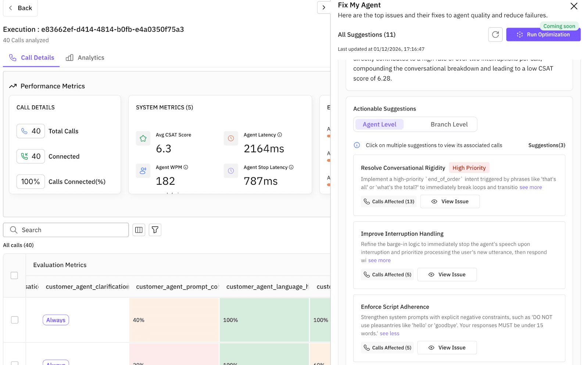Open the column layout icon beside Search
Screen dimensions: 588x365
click(139, 230)
